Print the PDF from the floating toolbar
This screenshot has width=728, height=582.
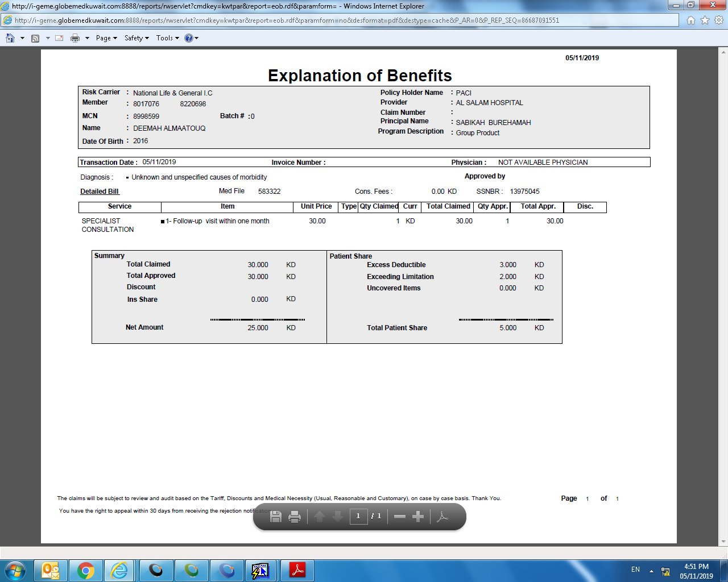point(295,517)
